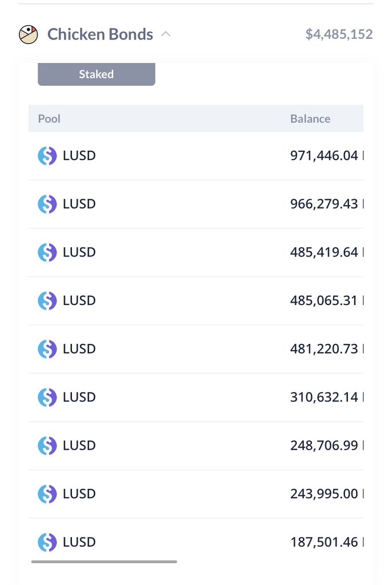Click the Staked tab label
Screen dimensions: 392x585
tap(96, 74)
